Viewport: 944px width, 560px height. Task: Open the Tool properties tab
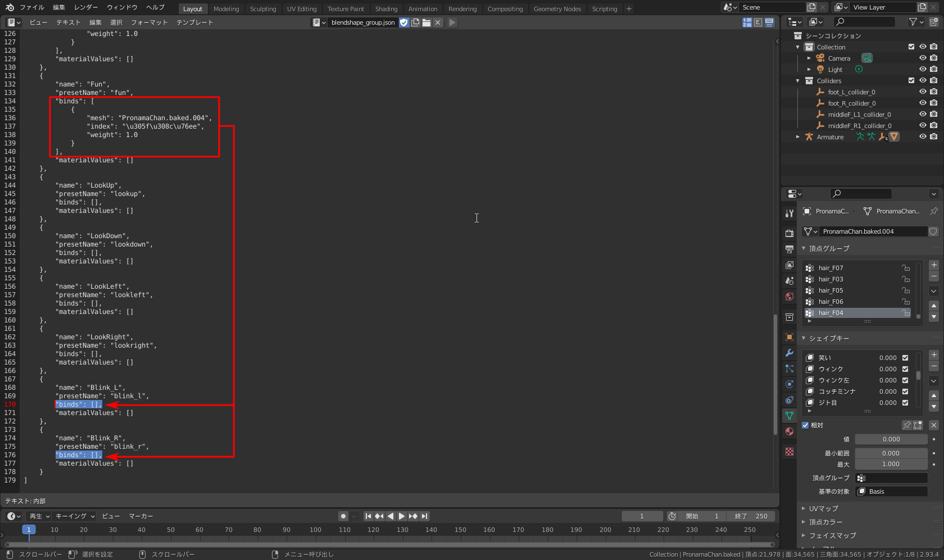click(789, 213)
